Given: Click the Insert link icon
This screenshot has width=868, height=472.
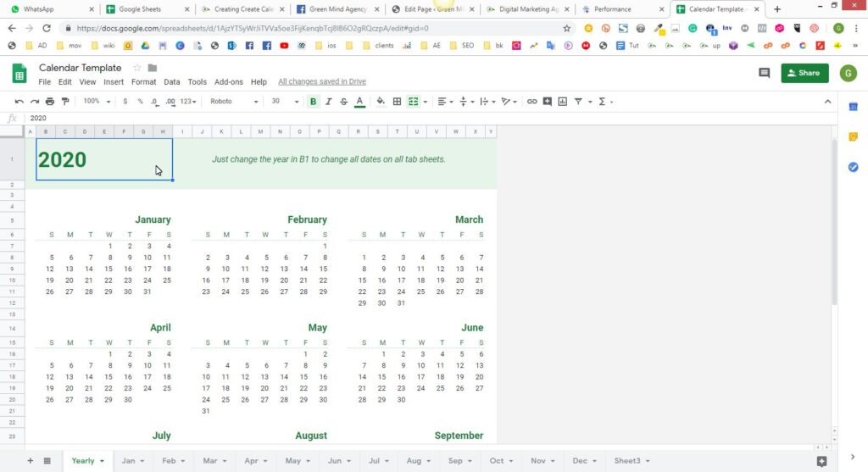Looking at the screenshot, I should [x=531, y=101].
